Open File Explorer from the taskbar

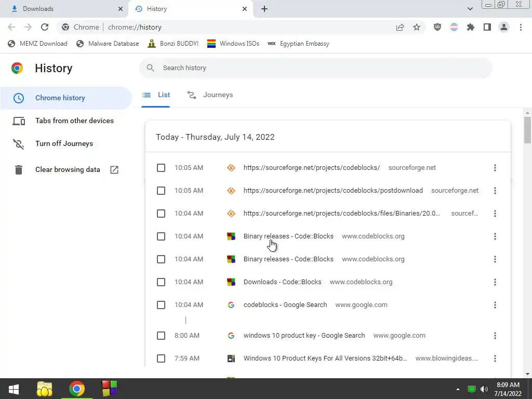[x=45, y=389]
